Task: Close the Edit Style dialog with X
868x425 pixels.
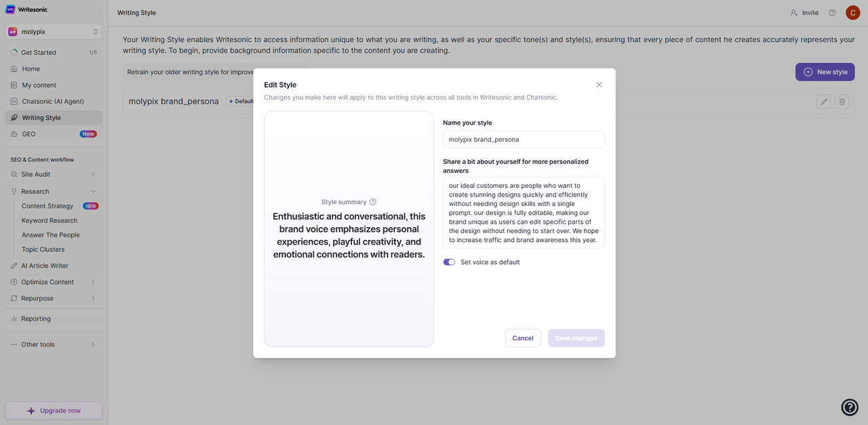Action: 599,85
